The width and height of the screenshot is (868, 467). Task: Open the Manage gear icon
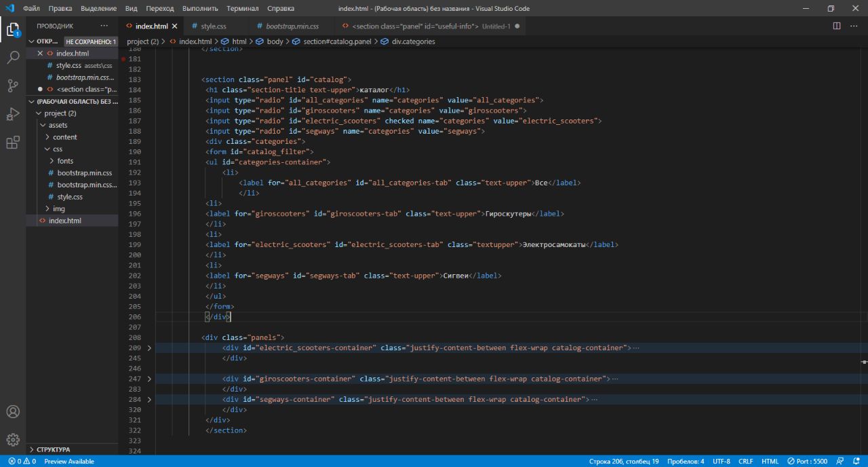(x=13, y=439)
